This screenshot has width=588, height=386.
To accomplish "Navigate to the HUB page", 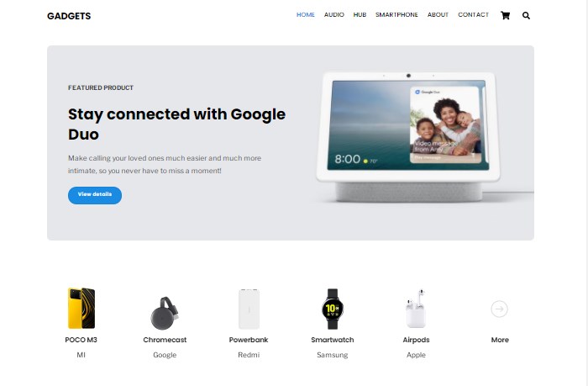I will click(360, 14).
